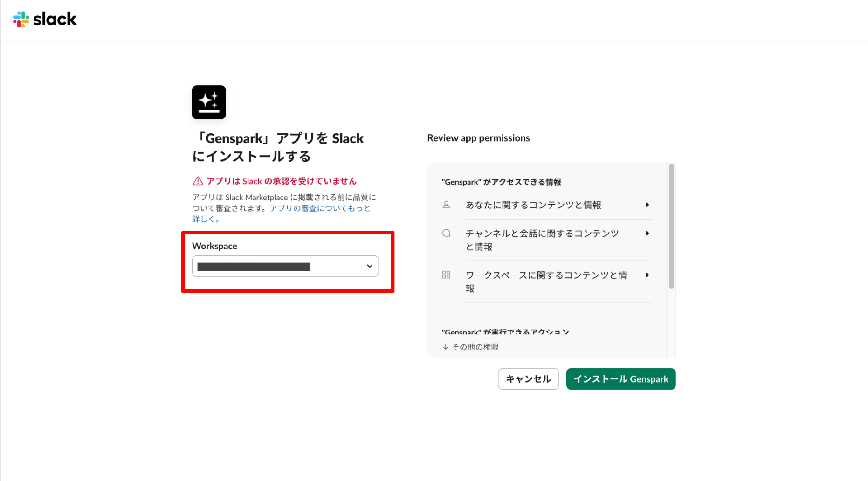Click the down arrow icon beside その他の権限
Viewport: 868px width, 481px height.
446,347
